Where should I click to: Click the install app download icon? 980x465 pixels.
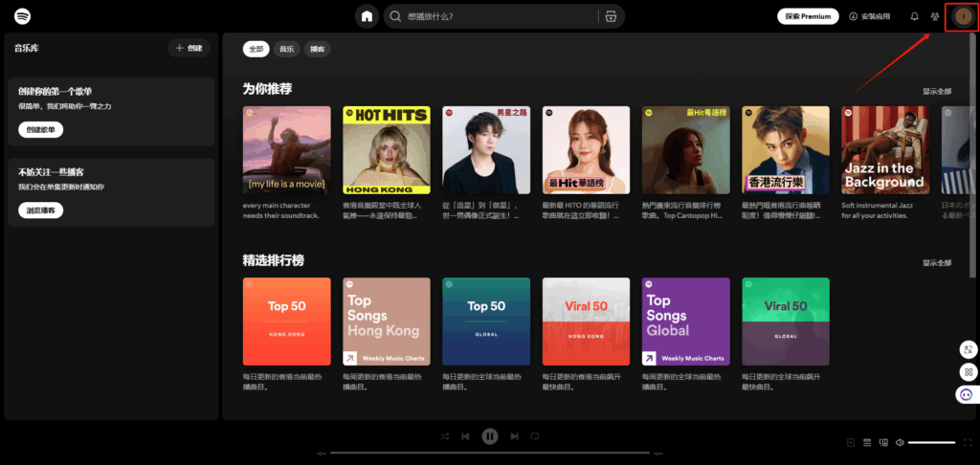(x=853, y=16)
